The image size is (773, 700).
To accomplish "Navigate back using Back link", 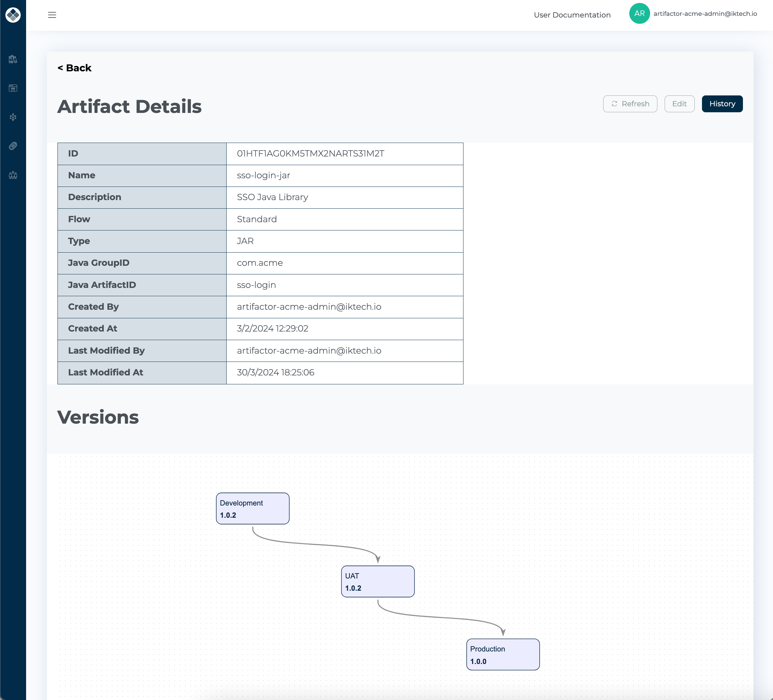I will click(75, 68).
